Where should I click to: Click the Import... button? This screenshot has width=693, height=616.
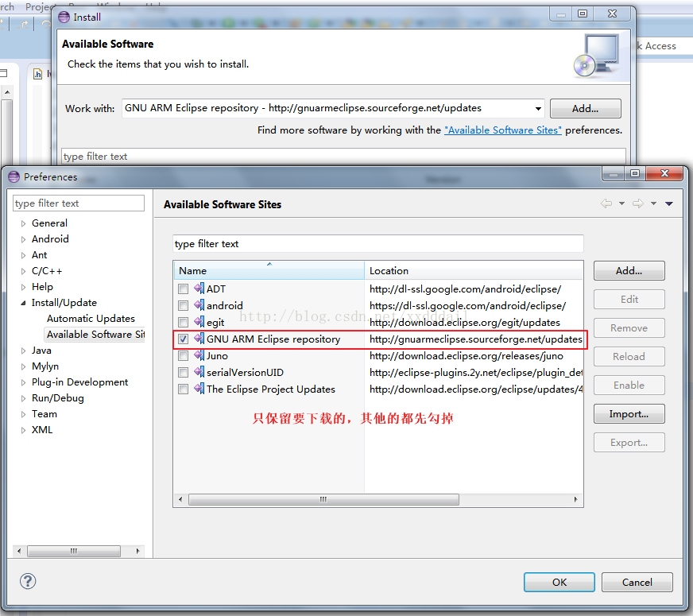(x=629, y=413)
